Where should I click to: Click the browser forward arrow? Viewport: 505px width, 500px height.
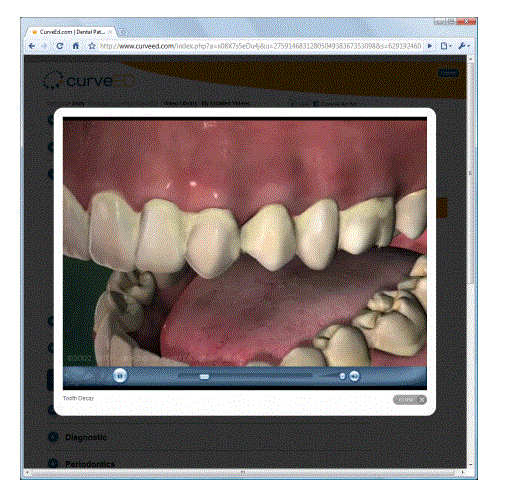point(44,46)
